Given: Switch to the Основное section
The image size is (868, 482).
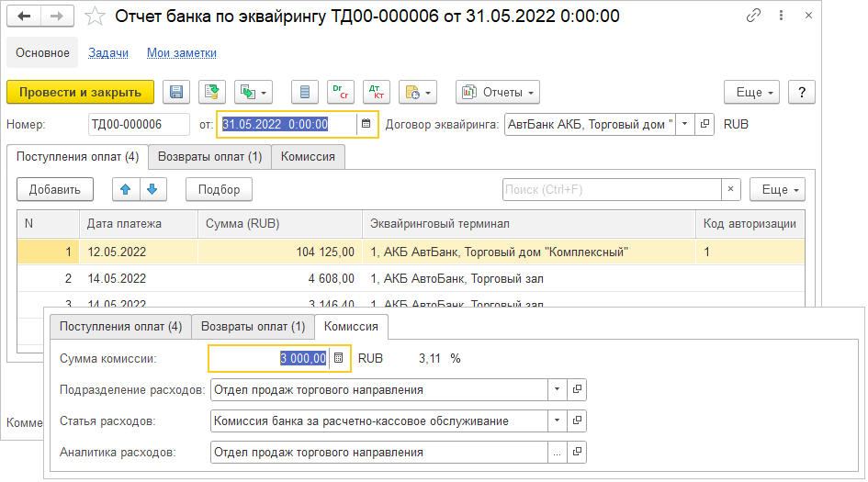Looking at the screenshot, I should point(42,52).
